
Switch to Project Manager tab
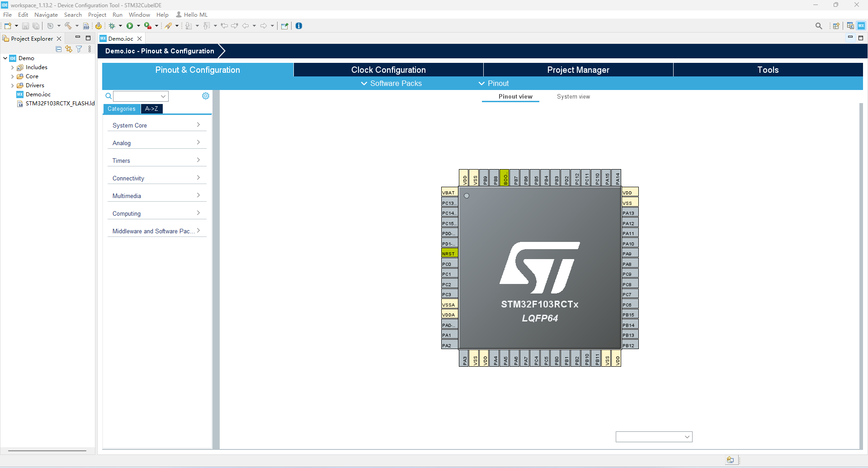coord(578,70)
